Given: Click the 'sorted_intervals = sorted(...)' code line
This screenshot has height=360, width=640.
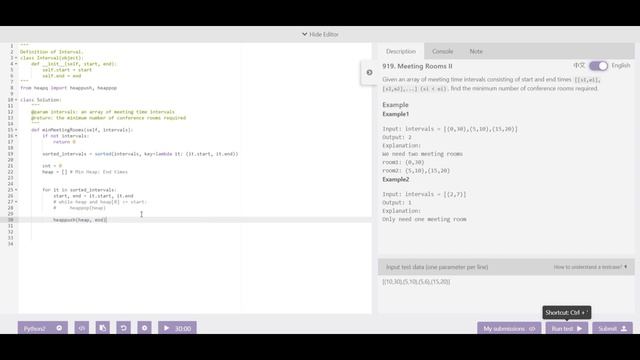Looking at the screenshot, I should pyautogui.click(x=140, y=154).
